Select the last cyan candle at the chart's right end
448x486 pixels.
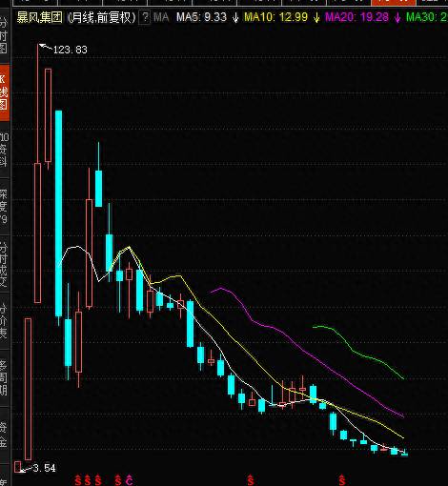[x=404, y=454]
